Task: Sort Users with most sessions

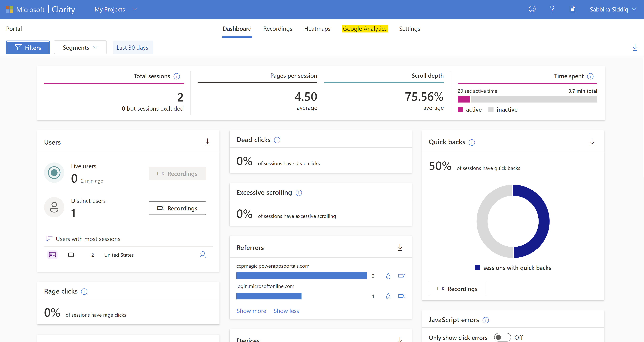Action: pyautogui.click(x=49, y=239)
